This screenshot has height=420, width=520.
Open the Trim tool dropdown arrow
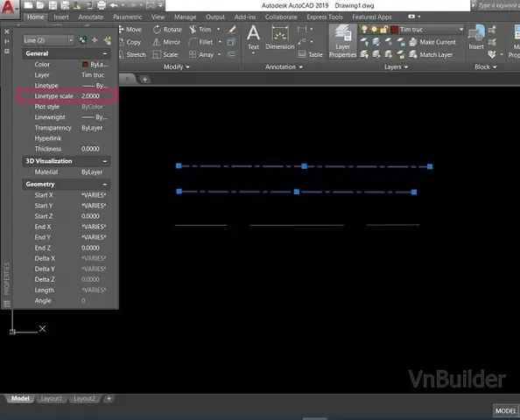coord(218,30)
